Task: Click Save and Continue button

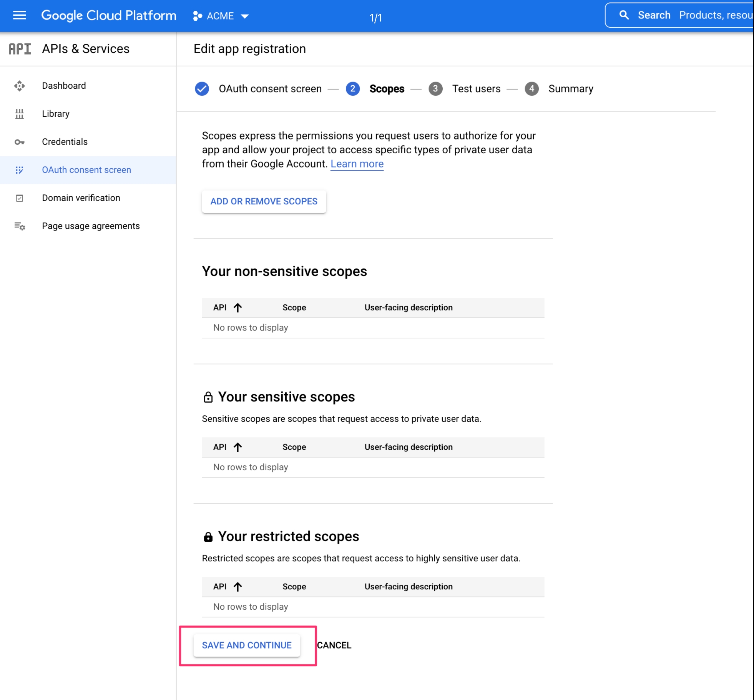Action: coord(247,645)
